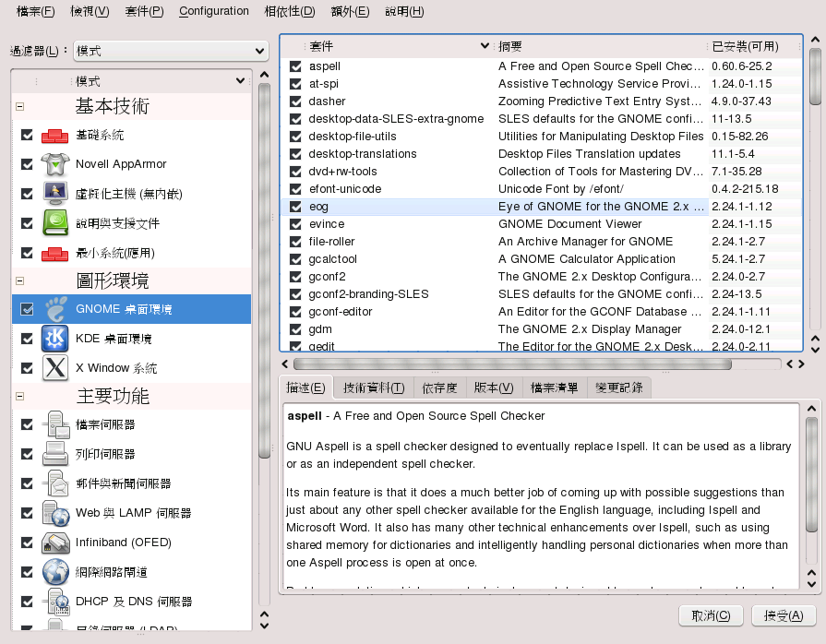Toggle the dasher package checkbox
Image resolution: width=826 pixels, height=644 pixels.
(295, 101)
